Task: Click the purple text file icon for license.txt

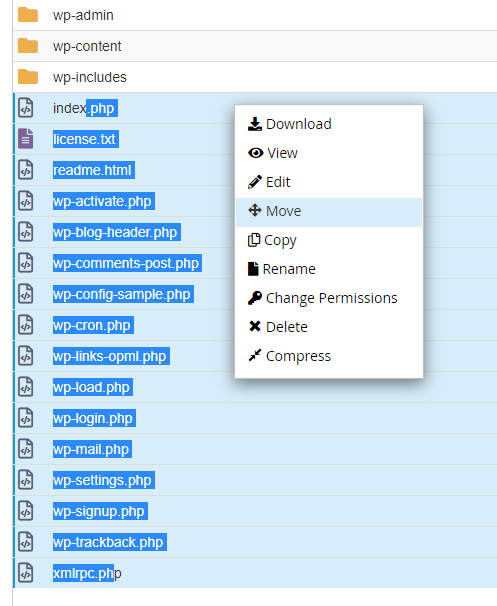Action: click(26, 139)
